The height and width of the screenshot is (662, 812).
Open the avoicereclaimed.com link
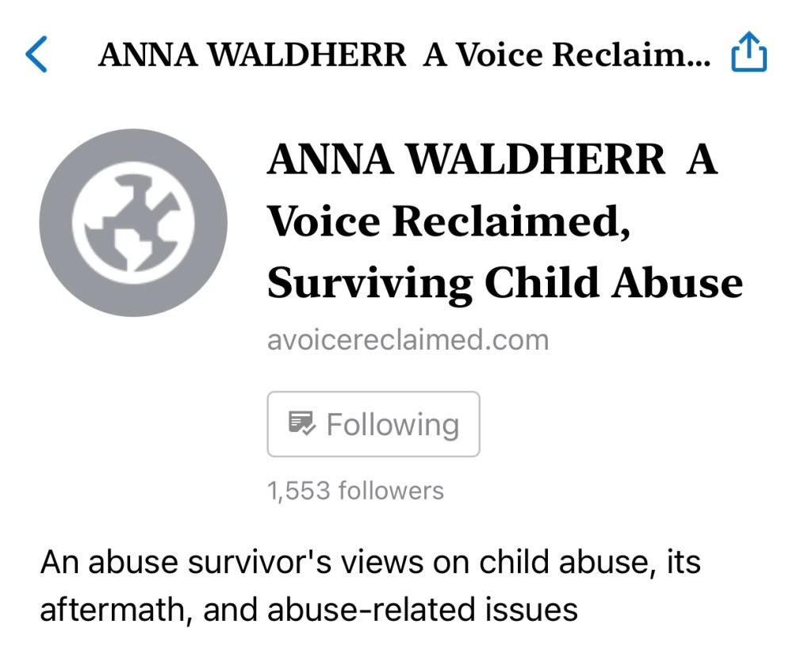408,340
